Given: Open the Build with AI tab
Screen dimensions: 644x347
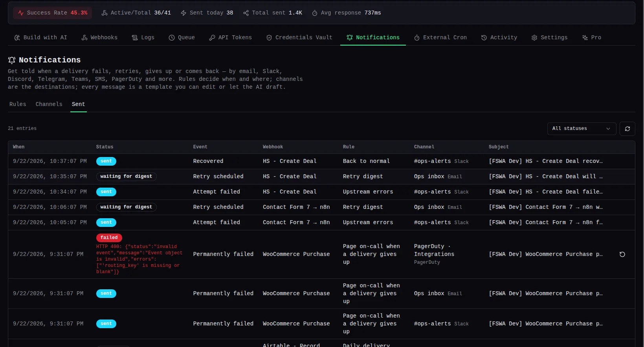Looking at the screenshot, I should (41, 38).
